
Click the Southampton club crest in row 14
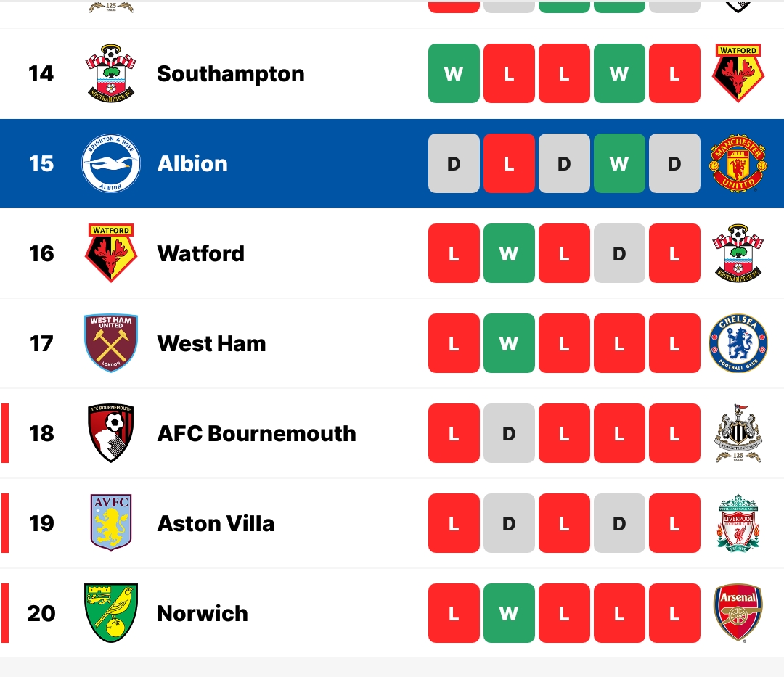pyautogui.click(x=111, y=73)
